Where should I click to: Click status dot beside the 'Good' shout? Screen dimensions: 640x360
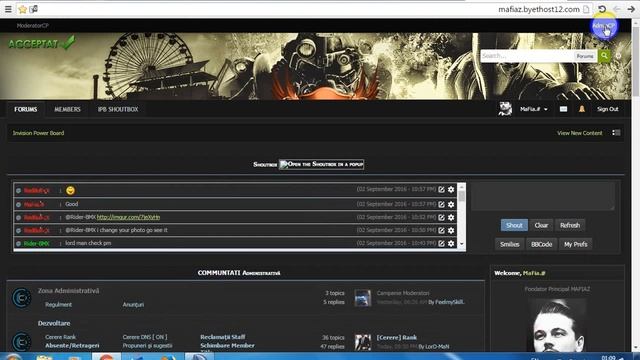pyautogui.click(x=18, y=204)
